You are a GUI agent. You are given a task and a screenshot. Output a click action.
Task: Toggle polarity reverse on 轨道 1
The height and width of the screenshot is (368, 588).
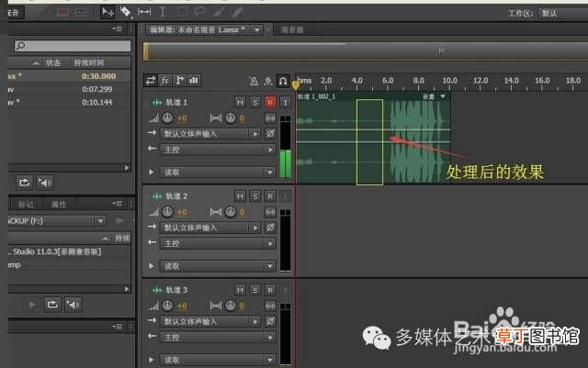tap(270, 134)
